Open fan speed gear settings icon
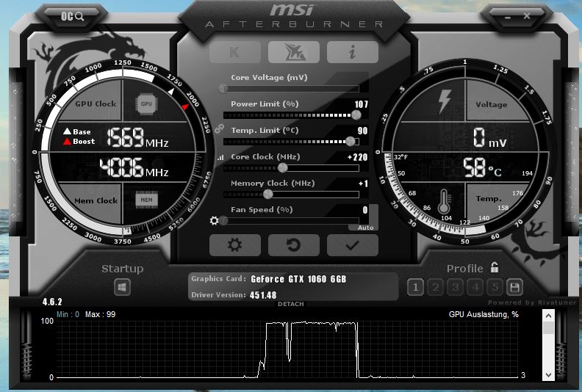 (214, 221)
